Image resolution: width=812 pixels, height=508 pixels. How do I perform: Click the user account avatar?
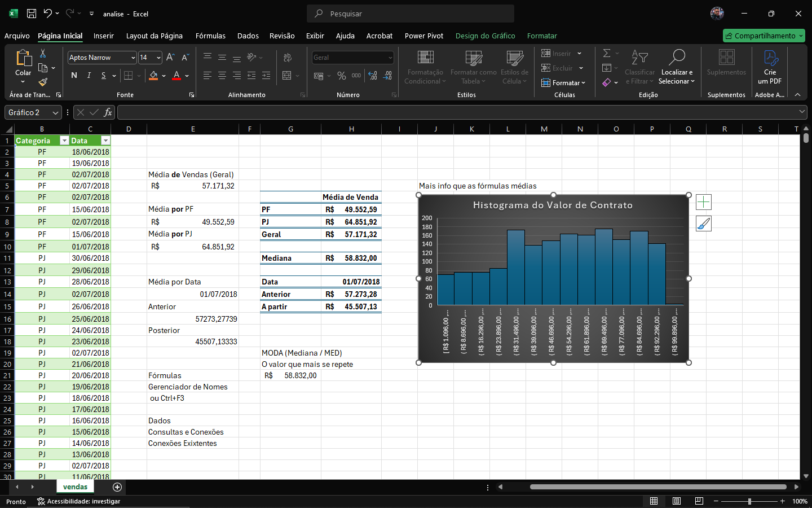(717, 14)
